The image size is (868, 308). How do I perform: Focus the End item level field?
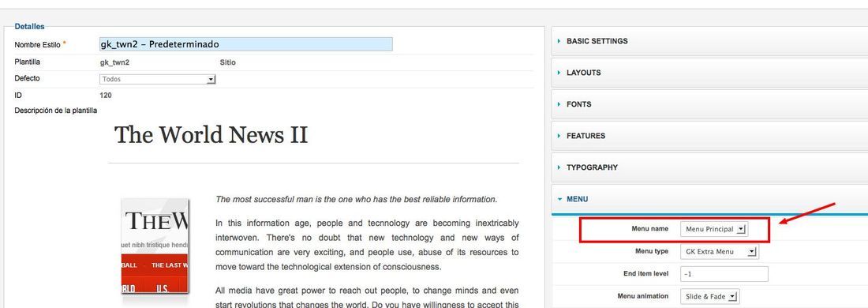coord(724,274)
